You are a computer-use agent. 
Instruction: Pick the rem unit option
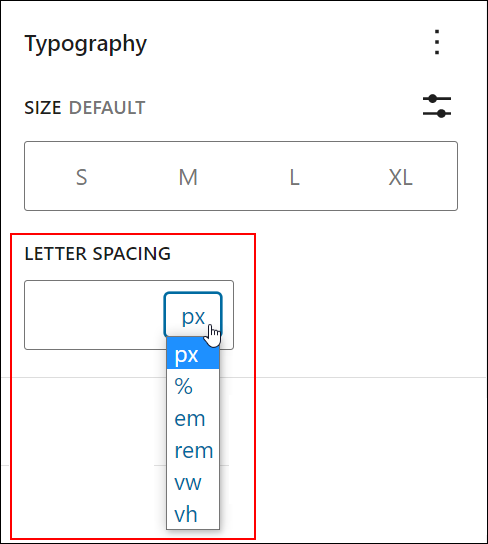click(193, 450)
